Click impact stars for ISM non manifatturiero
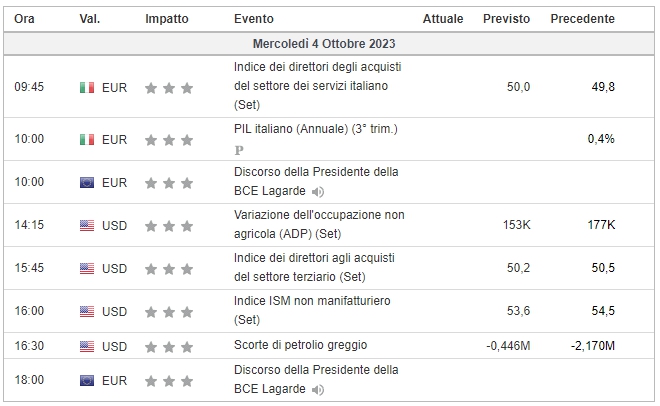This screenshot has width=660, height=406. 169,312
